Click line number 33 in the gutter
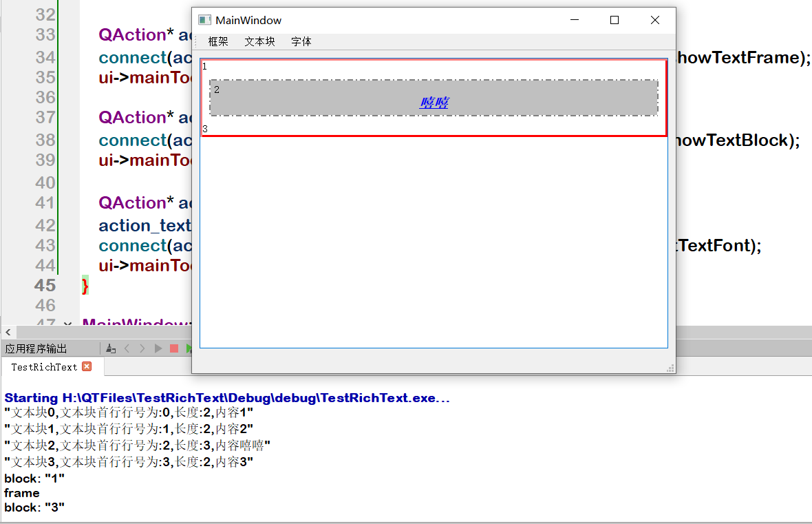The height and width of the screenshot is (524, 812). coord(45,34)
